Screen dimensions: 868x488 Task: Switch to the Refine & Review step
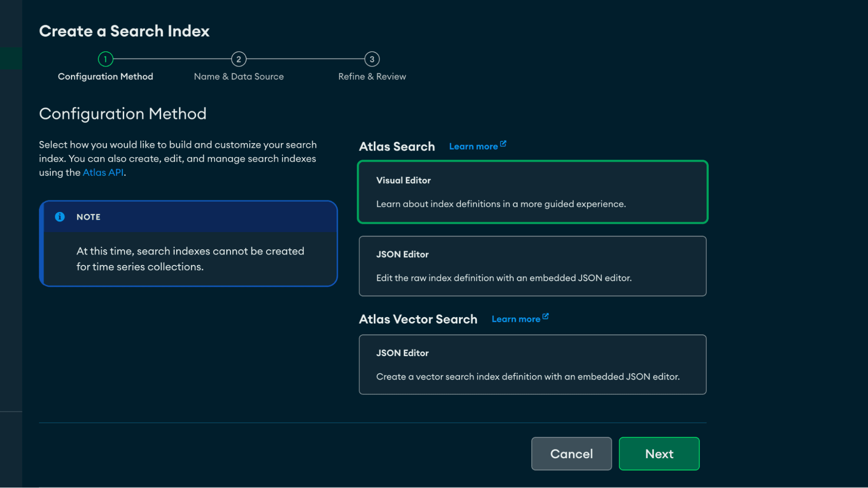point(372,76)
